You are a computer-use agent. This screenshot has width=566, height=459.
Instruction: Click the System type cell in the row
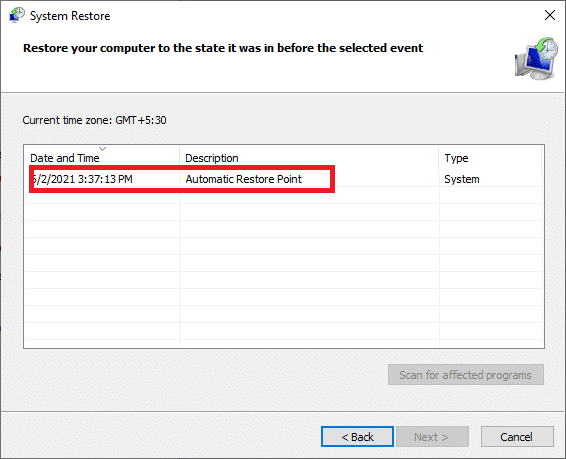[x=462, y=179]
